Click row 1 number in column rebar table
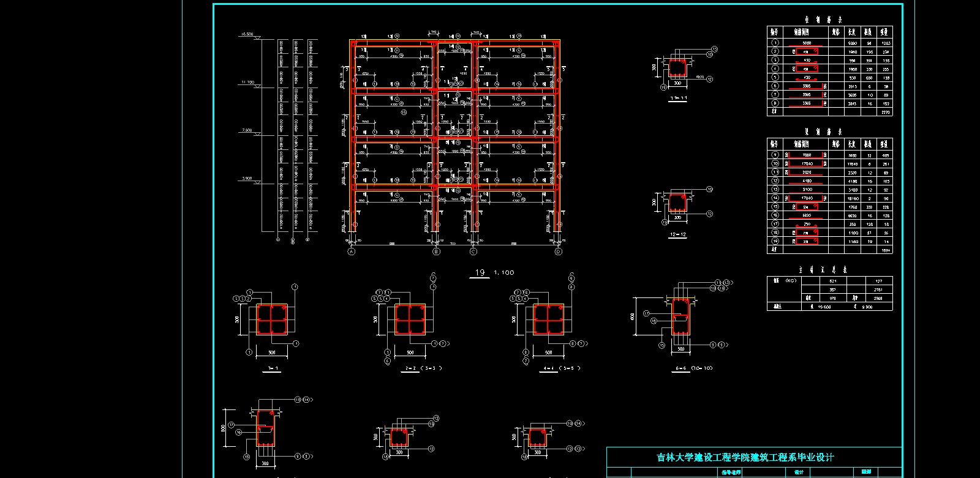 coord(775,43)
